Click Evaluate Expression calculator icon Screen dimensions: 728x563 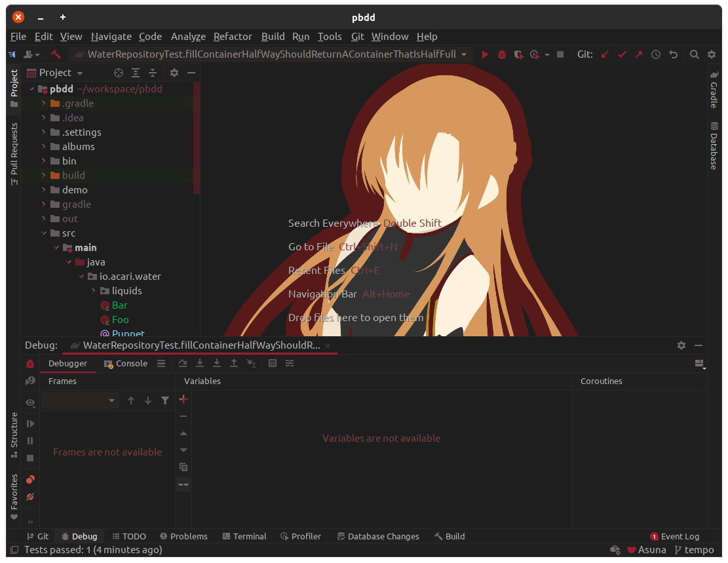(273, 363)
